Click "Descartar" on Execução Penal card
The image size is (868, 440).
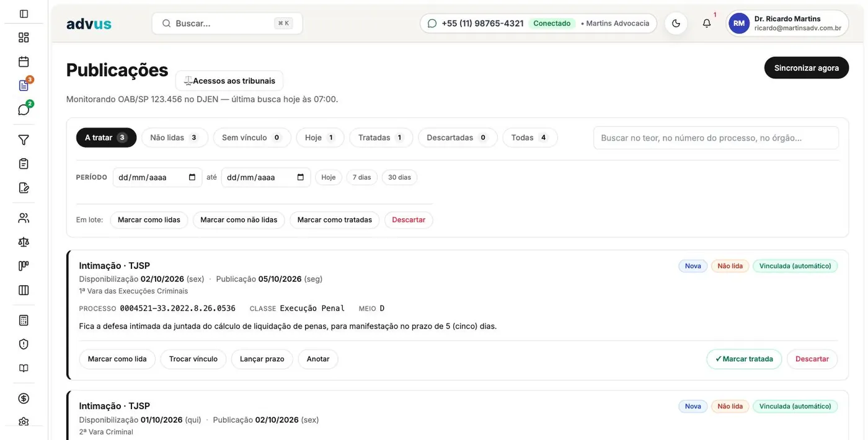[812, 359]
